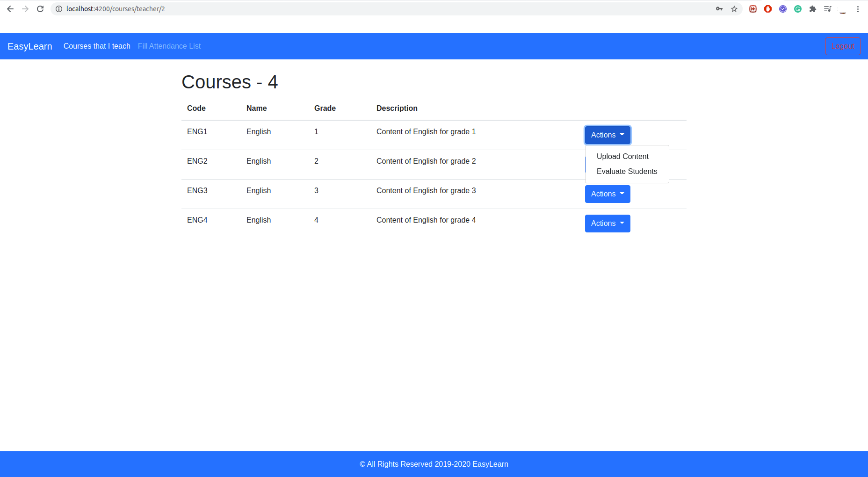Open Fill Attendance List nav link
Viewport: 868px width, 477px height.
tap(169, 46)
